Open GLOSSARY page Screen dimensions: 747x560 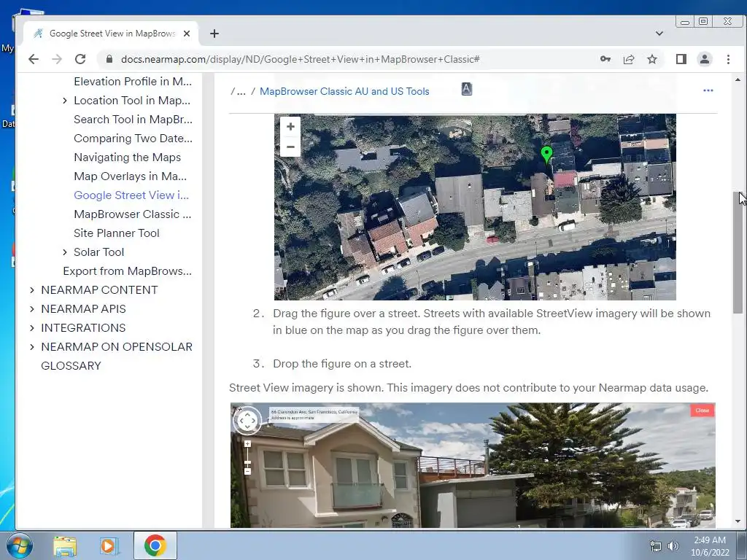tap(71, 366)
